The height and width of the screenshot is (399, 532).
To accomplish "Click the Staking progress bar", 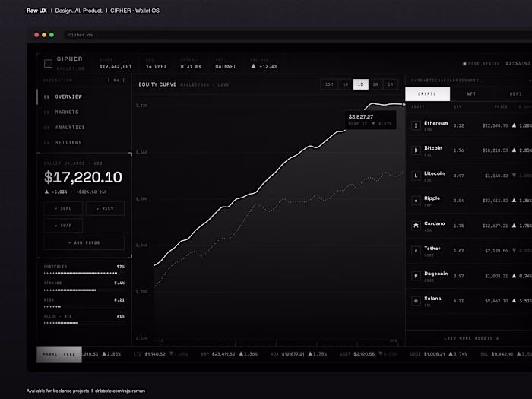I will pos(84,290).
